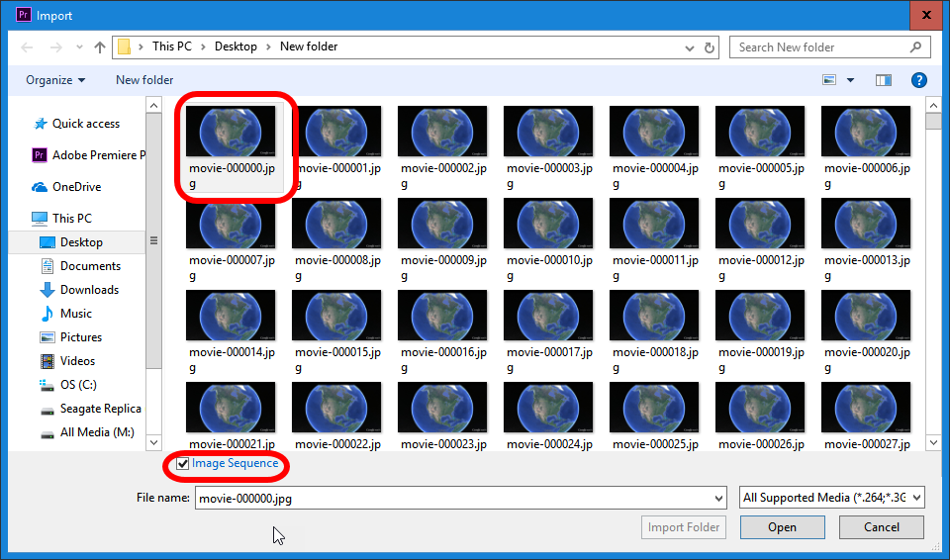Select the movie-000005.jpg thumbnail
This screenshot has height=560, width=950.
760,133
